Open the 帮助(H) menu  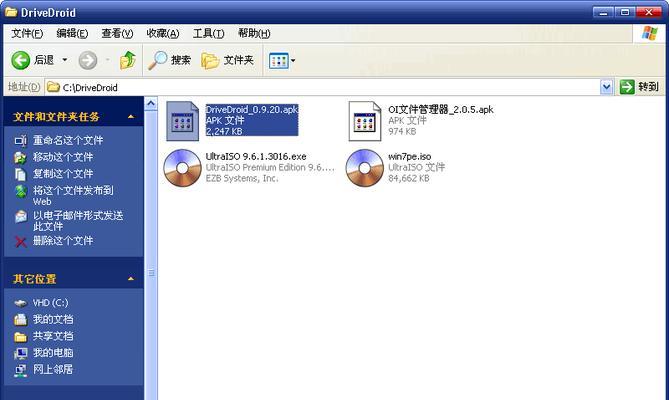click(254, 33)
